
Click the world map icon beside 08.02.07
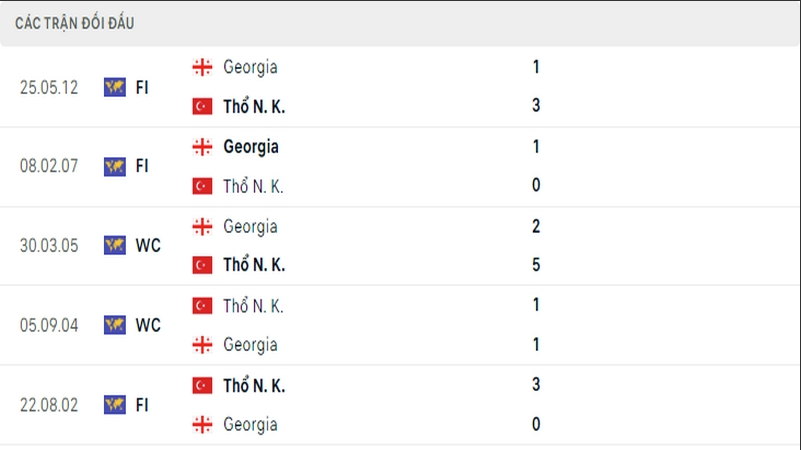pos(115,166)
